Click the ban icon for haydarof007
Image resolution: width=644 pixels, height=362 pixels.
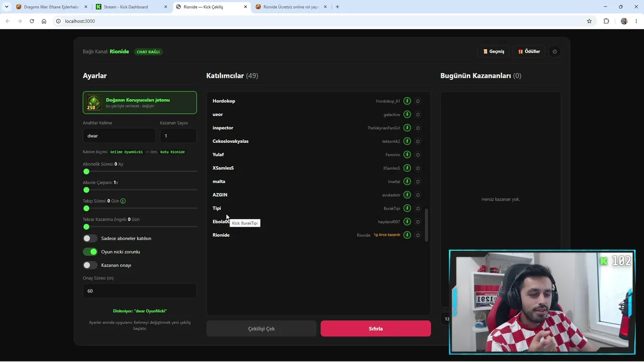[x=418, y=222]
